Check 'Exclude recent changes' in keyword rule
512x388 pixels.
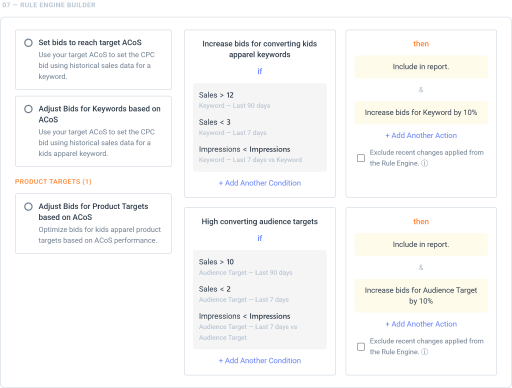[361, 158]
